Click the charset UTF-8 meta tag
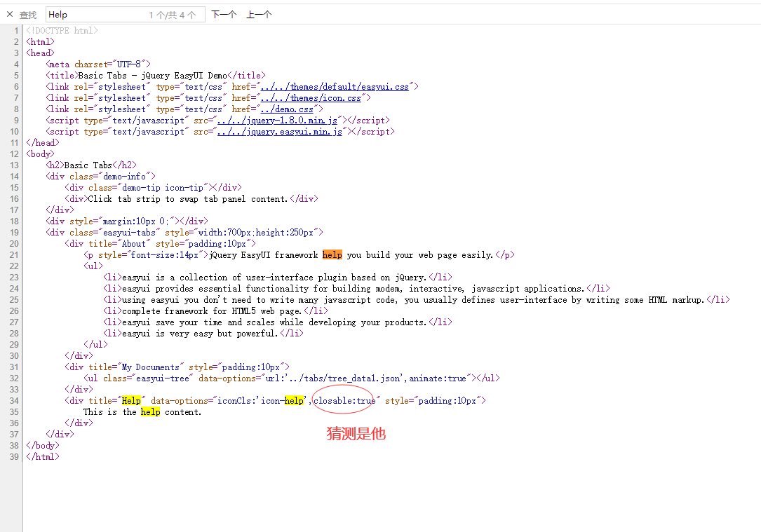Screen dimensions: 761x532 (x=98, y=64)
